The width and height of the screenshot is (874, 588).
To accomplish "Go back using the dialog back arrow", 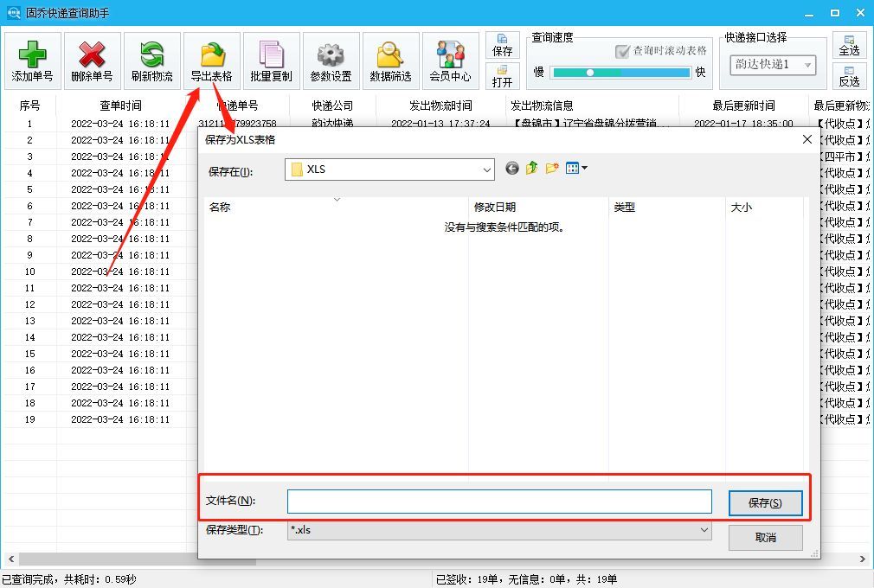I will (511, 168).
